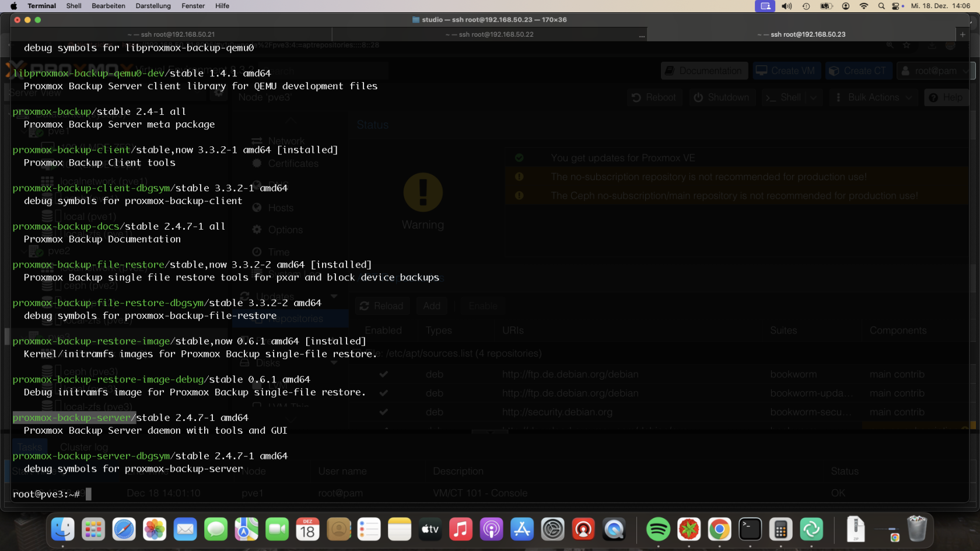Open the Apple menu
The height and width of the screenshot is (551, 980).
click(13, 6)
